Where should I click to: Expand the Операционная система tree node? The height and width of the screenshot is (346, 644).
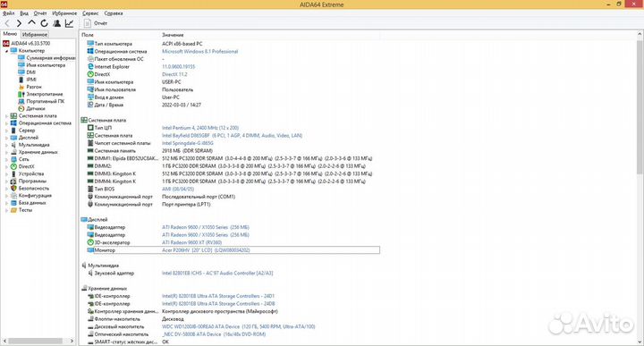pyautogui.click(x=6, y=123)
